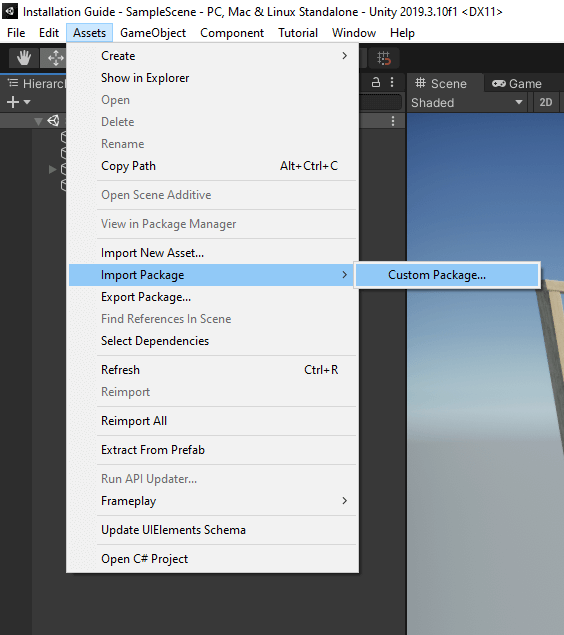
Task: Collapse the scene root foldout arrow
Action: (38, 121)
